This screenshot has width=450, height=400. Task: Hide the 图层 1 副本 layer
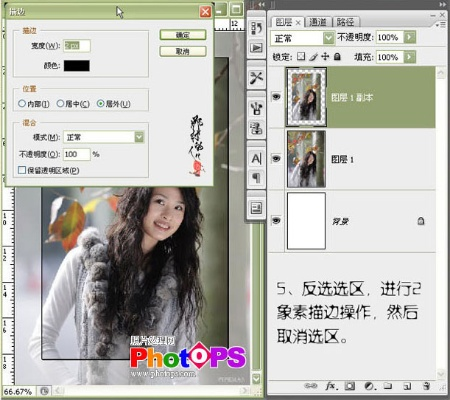pos(276,97)
